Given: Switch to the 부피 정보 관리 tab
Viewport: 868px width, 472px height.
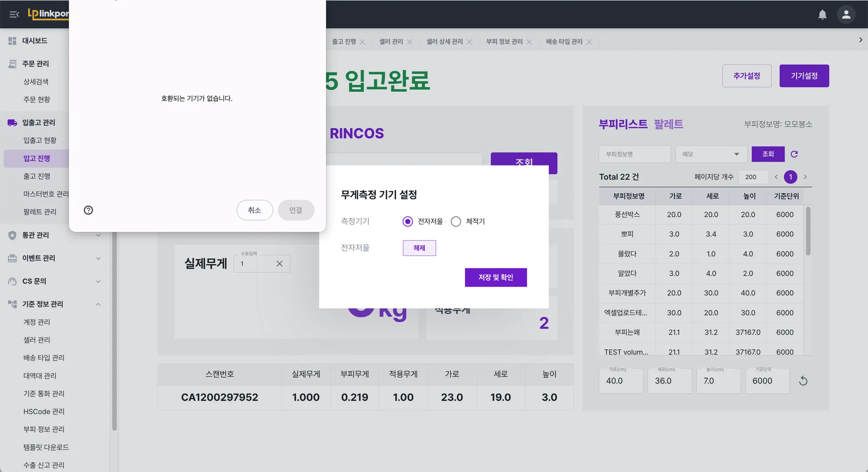Looking at the screenshot, I should [504, 42].
